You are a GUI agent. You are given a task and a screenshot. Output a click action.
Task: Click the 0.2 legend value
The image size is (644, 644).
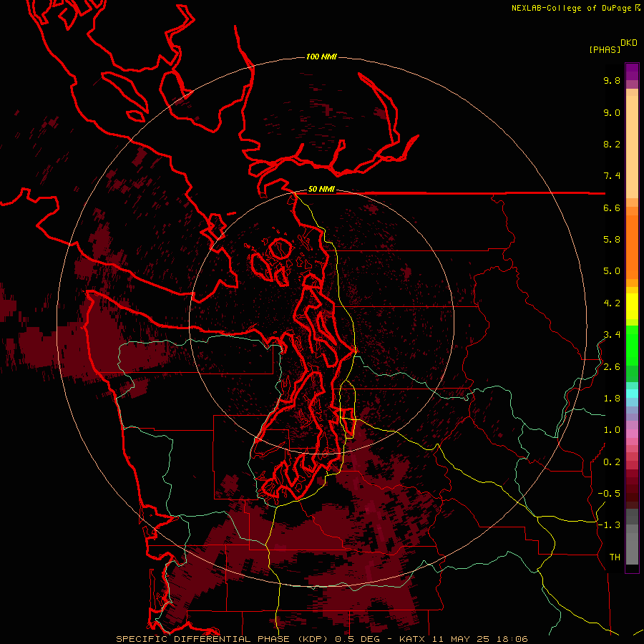[612, 462]
